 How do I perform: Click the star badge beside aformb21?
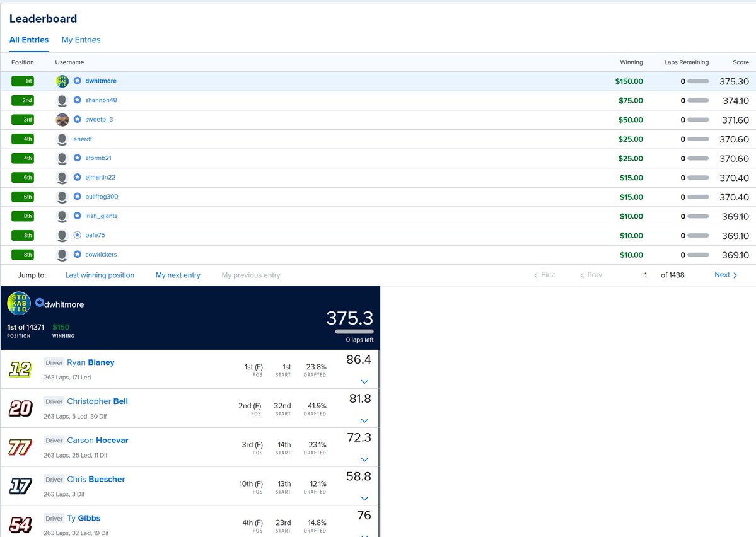[x=77, y=158]
